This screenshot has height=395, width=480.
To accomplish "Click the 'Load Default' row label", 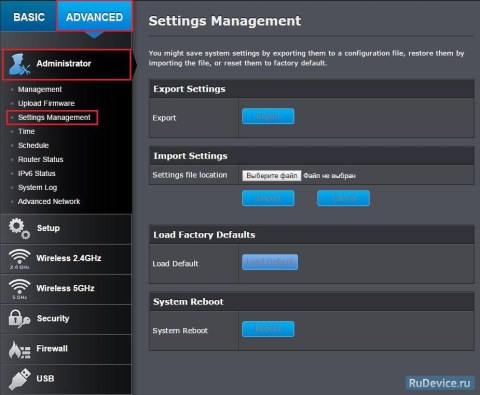I will (175, 264).
